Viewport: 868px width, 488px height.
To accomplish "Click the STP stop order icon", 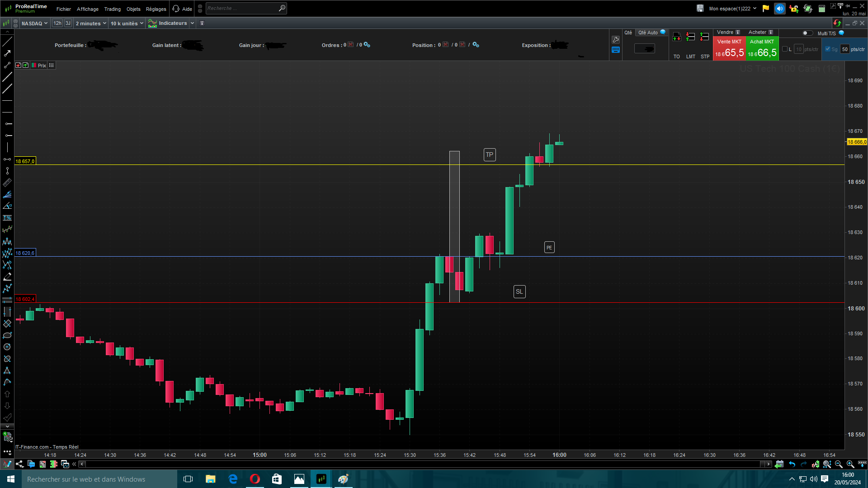I will coord(704,37).
